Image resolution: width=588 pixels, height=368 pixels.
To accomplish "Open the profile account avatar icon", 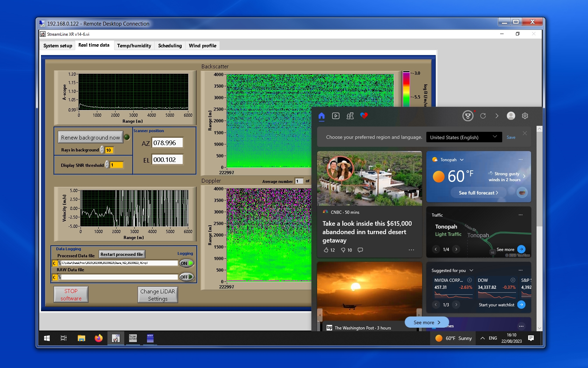I will pos(511,116).
